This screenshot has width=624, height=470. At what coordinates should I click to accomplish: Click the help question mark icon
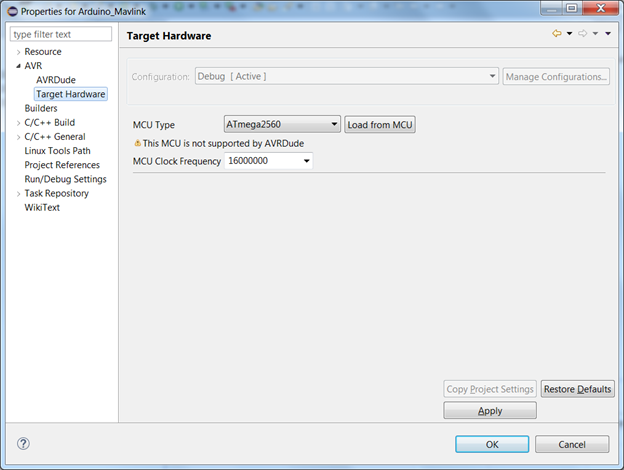[x=23, y=443]
